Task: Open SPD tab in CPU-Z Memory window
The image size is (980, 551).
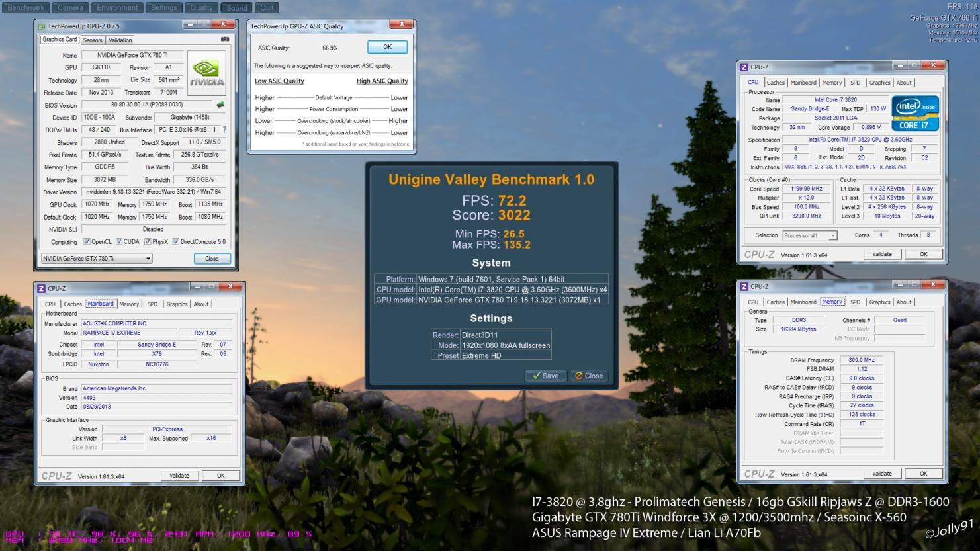Action: click(x=855, y=302)
